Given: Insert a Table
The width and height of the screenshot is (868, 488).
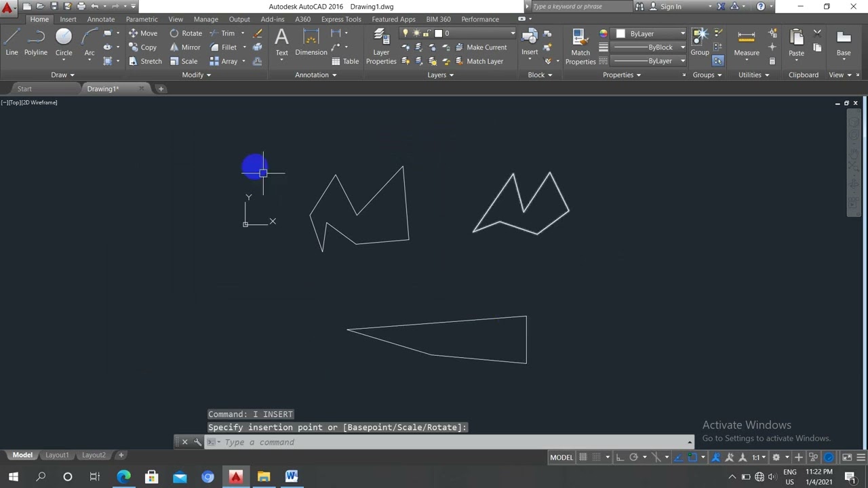Looking at the screenshot, I should 345,61.
